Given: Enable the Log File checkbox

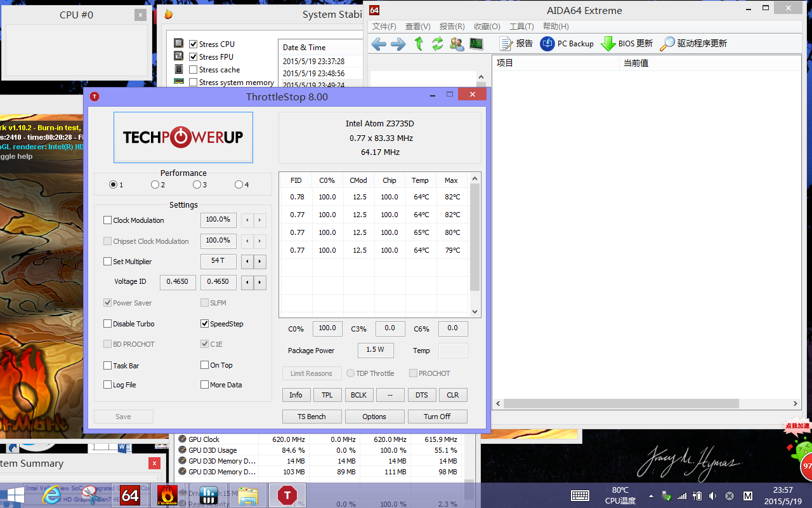Looking at the screenshot, I should [108, 385].
